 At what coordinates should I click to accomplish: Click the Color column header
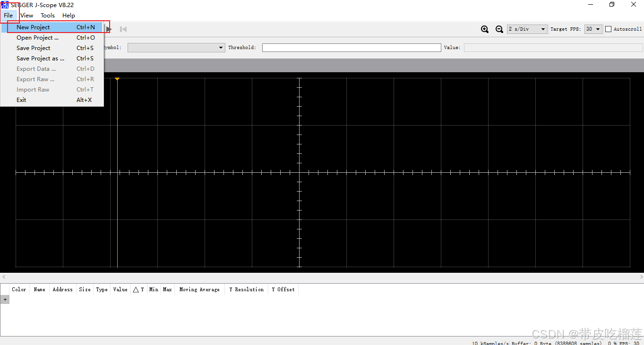[x=19, y=290]
